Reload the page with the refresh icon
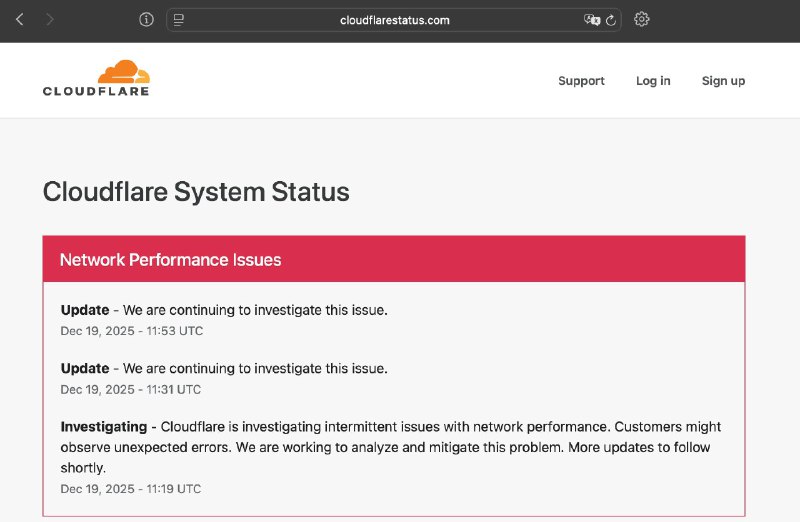This screenshot has height=522, width=800. tap(611, 20)
